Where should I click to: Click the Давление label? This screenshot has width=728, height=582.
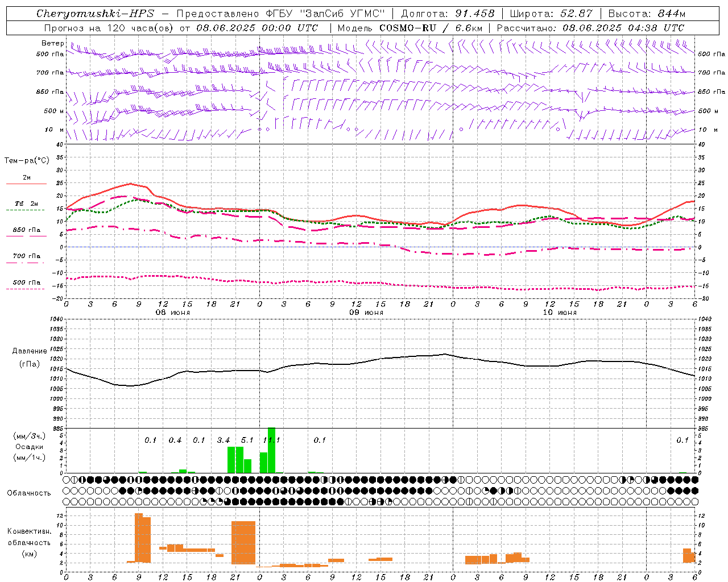29,351
